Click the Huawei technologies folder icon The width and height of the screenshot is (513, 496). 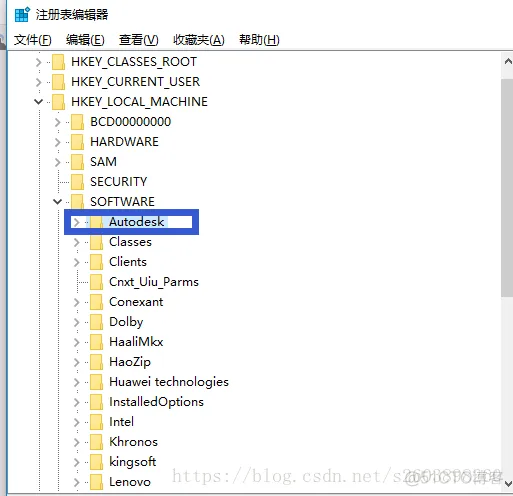click(x=96, y=382)
